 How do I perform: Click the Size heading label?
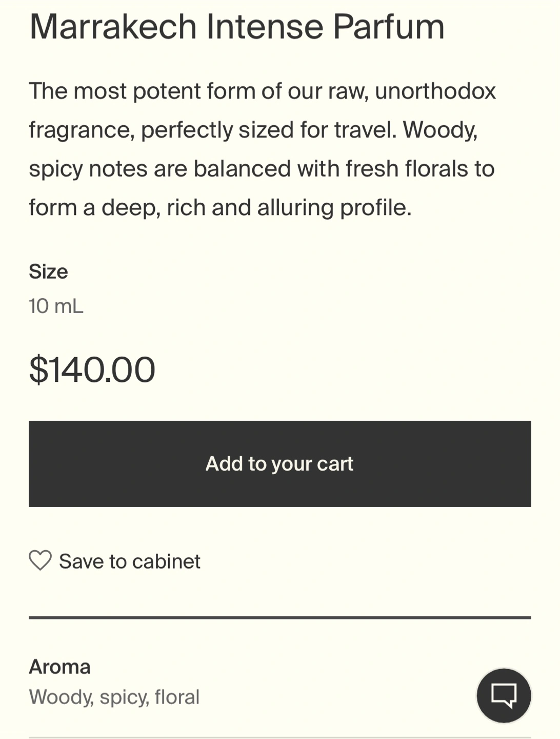(48, 271)
